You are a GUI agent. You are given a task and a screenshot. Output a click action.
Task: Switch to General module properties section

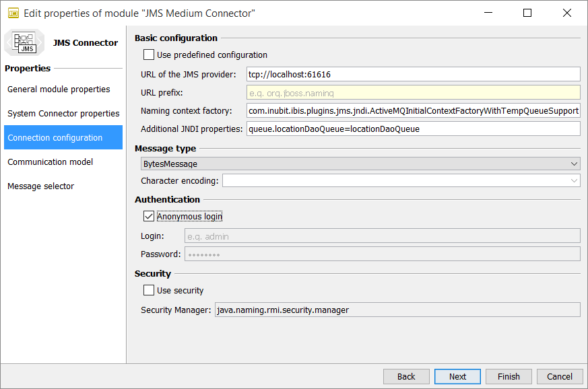point(59,89)
